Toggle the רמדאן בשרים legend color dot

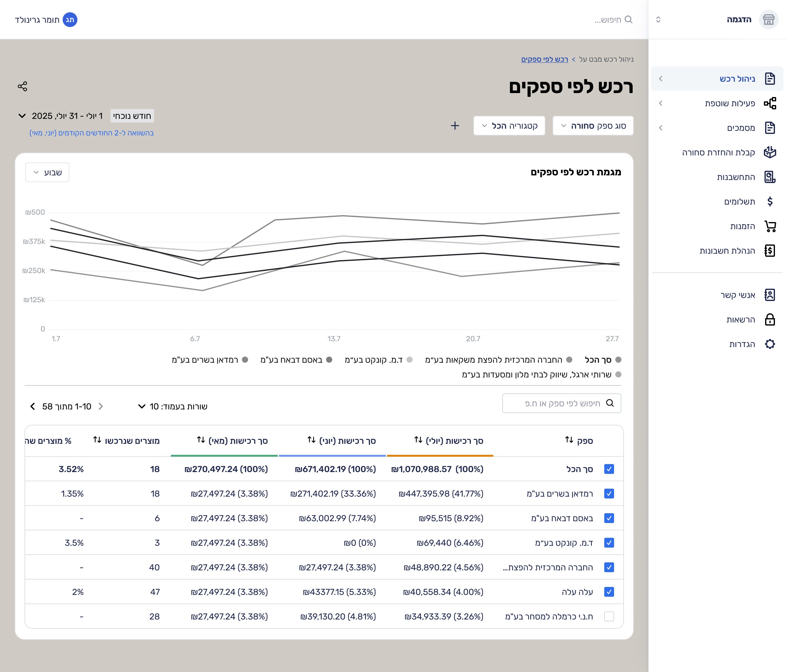245,360
